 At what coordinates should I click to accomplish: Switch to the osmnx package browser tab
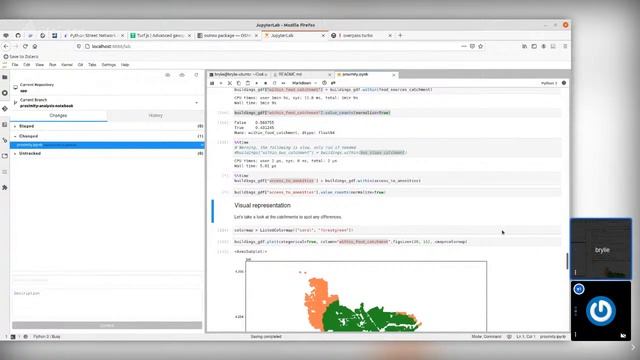[x=227, y=36]
